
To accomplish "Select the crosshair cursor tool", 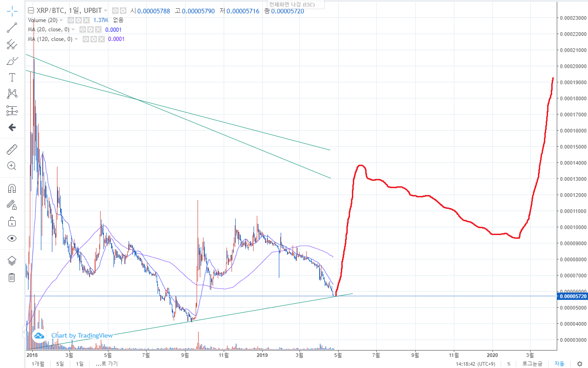I will click(12, 11).
